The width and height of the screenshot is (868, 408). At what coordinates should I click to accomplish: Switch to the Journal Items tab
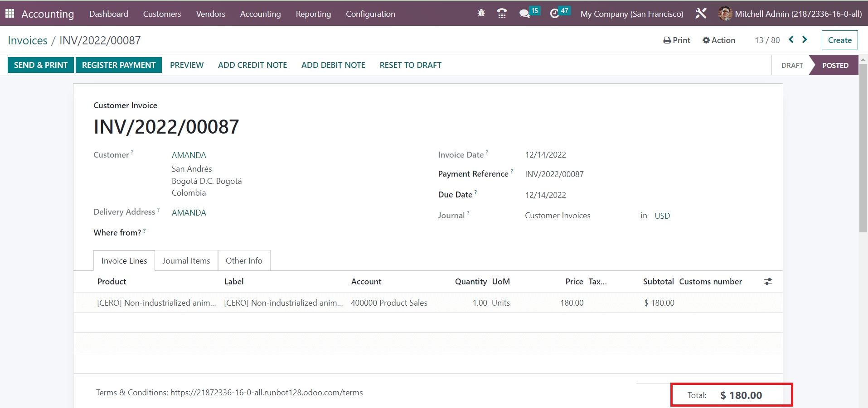(x=186, y=261)
